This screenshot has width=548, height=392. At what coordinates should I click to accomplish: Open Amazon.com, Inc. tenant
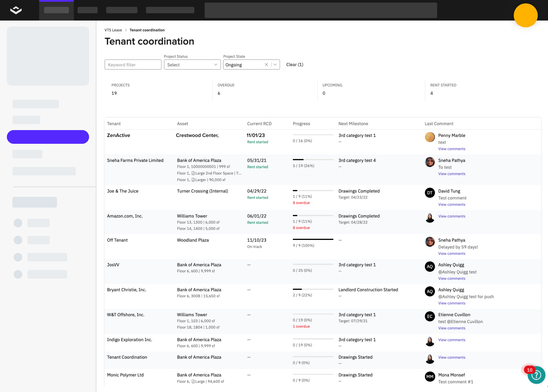point(125,216)
